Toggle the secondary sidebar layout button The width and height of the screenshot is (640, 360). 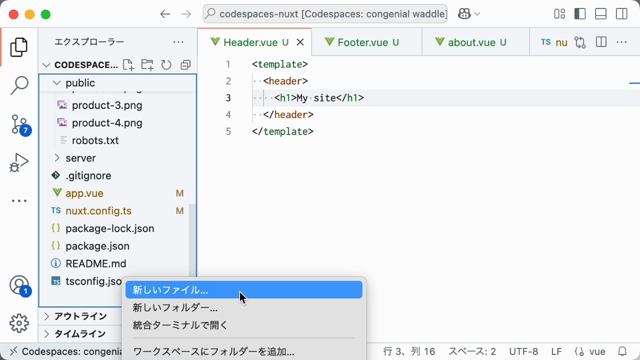point(621,14)
